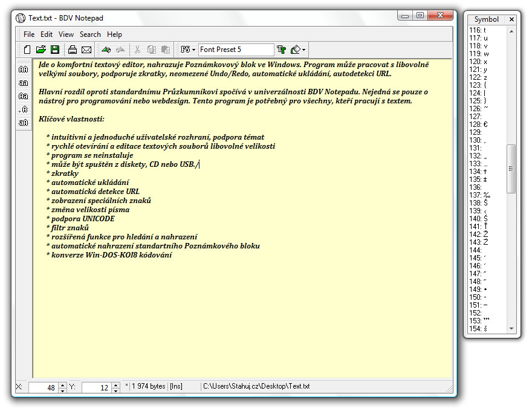Screen dimensions: 532x411
Task: Open the View menu
Action: click(x=66, y=34)
